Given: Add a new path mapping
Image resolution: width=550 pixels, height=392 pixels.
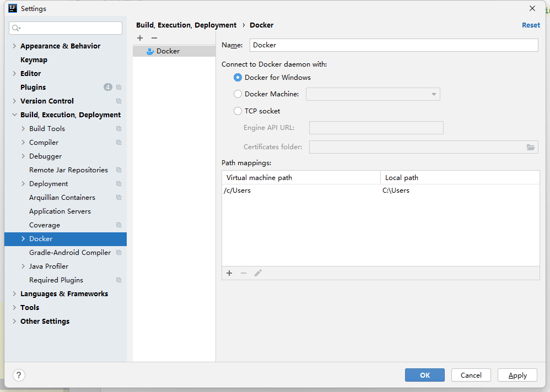Looking at the screenshot, I should pos(229,273).
